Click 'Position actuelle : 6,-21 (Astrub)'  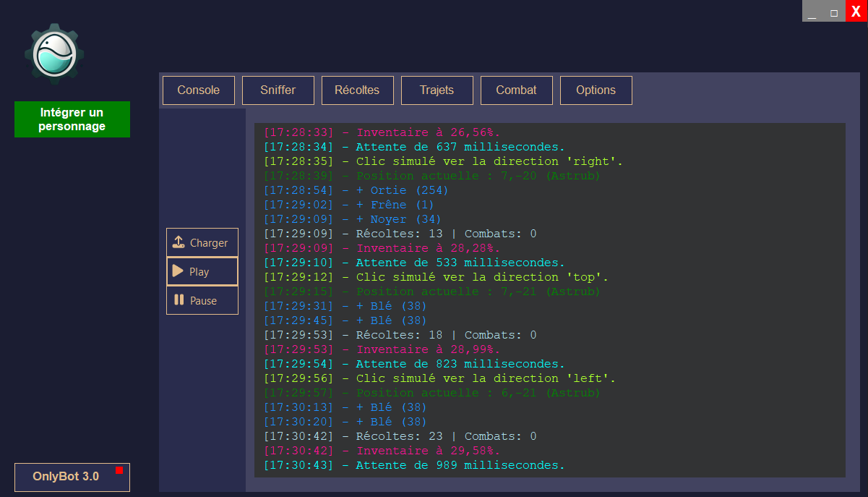coord(432,393)
